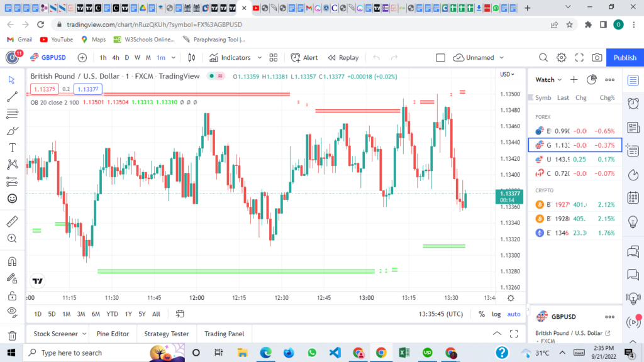Select the ruler measure tool
Image resolution: width=644 pixels, height=362 pixels.
12,222
